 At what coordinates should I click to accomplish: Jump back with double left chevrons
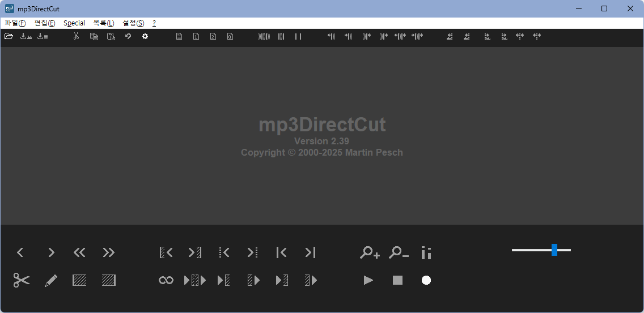coord(79,252)
